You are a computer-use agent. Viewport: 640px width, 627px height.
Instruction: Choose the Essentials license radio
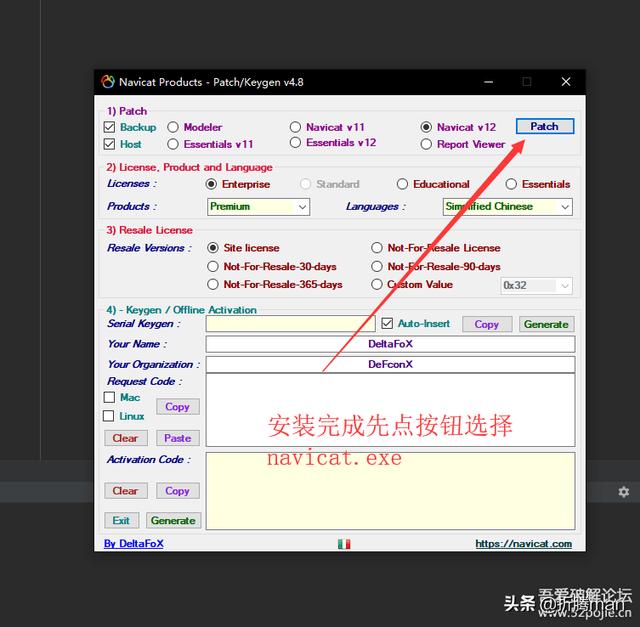(x=511, y=184)
